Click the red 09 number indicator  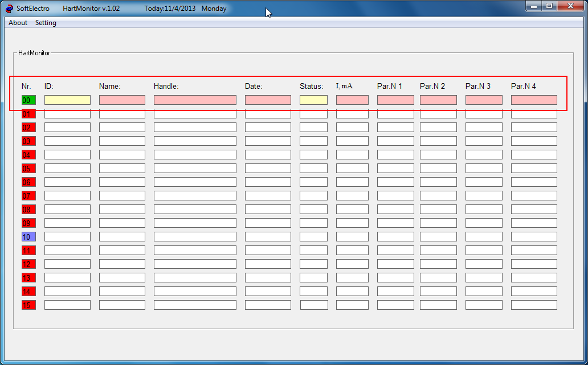pyautogui.click(x=28, y=223)
